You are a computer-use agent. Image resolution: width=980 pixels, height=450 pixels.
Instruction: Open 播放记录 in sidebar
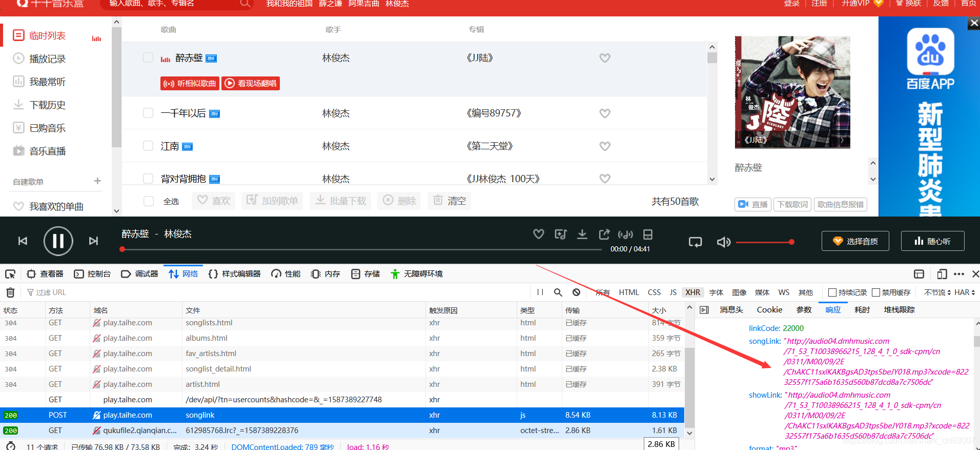pos(47,59)
